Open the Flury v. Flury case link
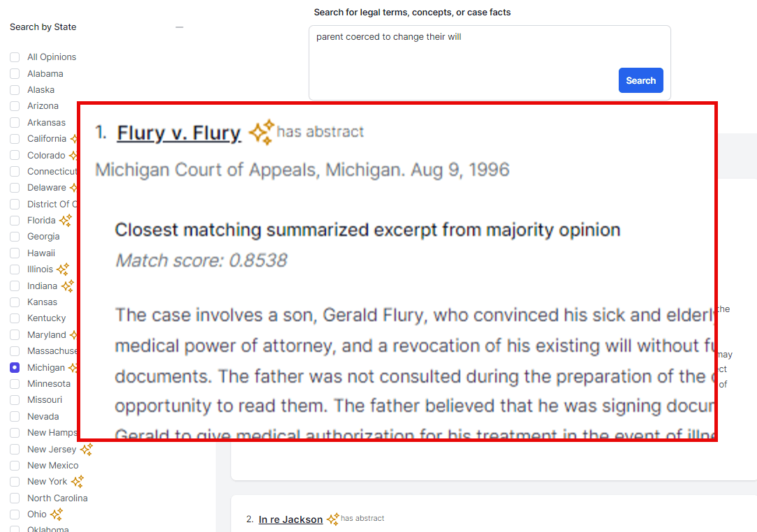Image resolution: width=757 pixels, height=532 pixels. pyautogui.click(x=179, y=133)
